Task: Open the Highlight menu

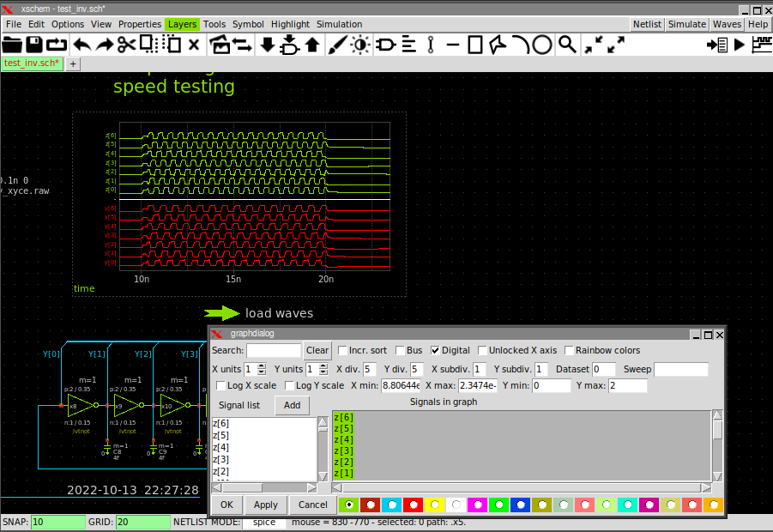Action: pos(290,24)
